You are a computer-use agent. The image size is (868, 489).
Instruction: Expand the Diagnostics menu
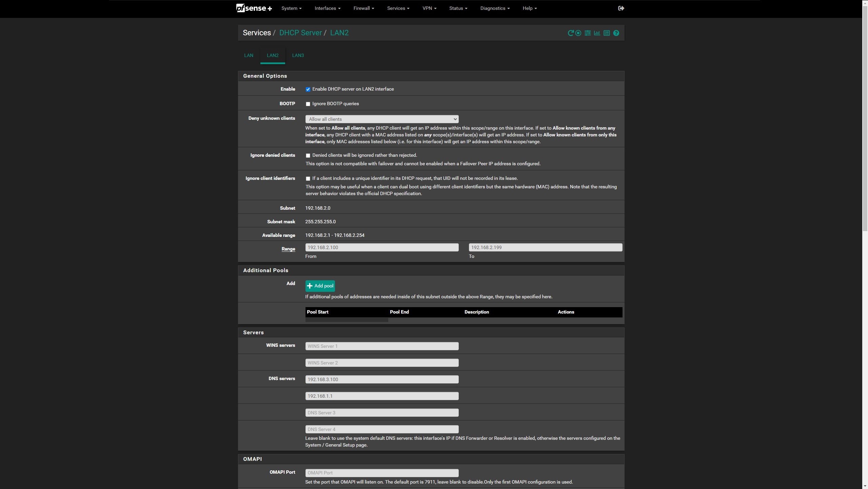(495, 8)
